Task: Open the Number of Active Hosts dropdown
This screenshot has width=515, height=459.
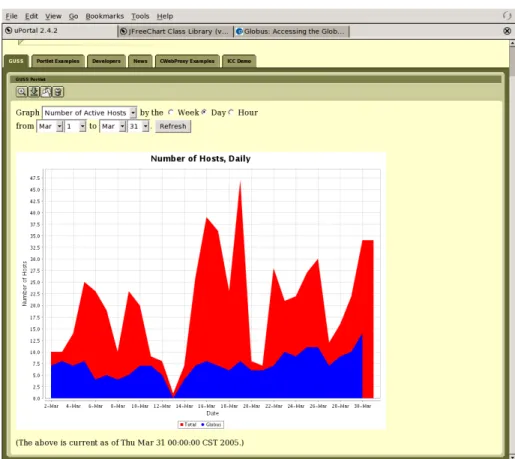Action: [x=89, y=113]
